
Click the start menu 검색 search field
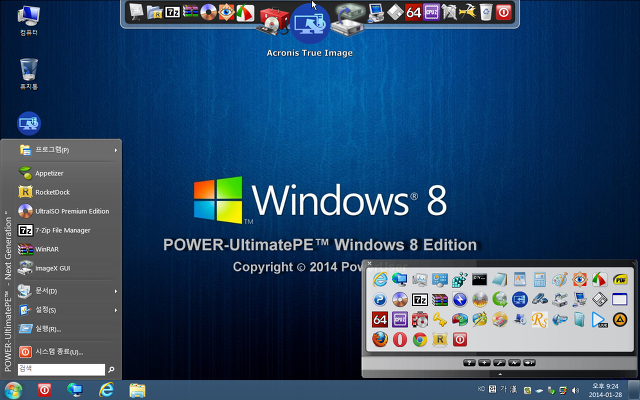point(61,369)
